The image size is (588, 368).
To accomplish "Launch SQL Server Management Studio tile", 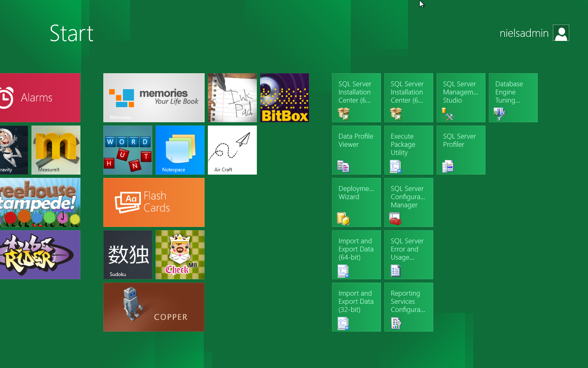I will click(x=461, y=98).
